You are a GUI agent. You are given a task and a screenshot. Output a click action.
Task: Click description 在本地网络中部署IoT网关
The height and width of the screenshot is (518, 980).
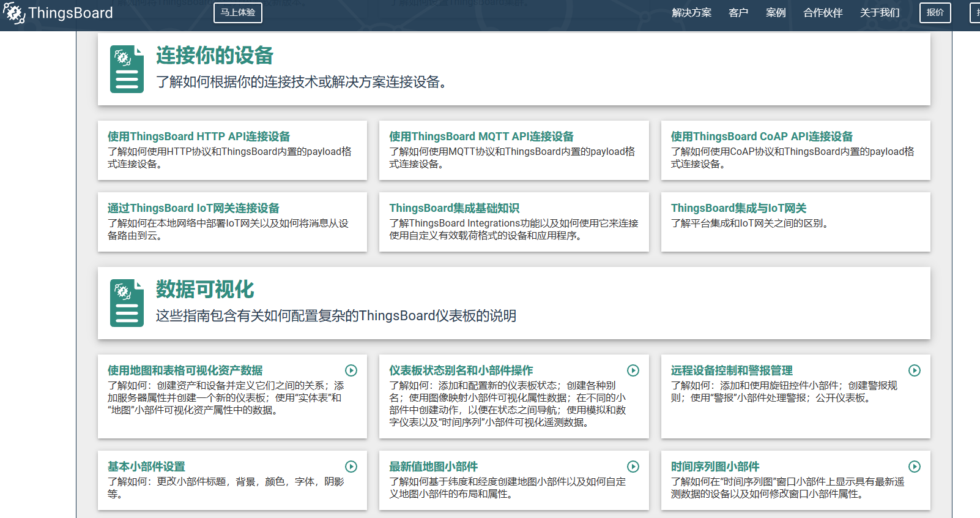(228, 230)
